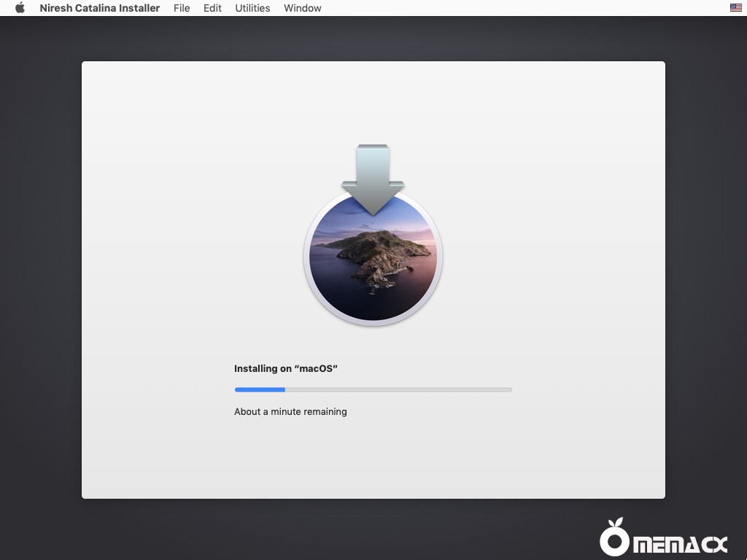Image resolution: width=747 pixels, height=560 pixels.
Task: Open the Utilities menu
Action: tap(252, 8)
